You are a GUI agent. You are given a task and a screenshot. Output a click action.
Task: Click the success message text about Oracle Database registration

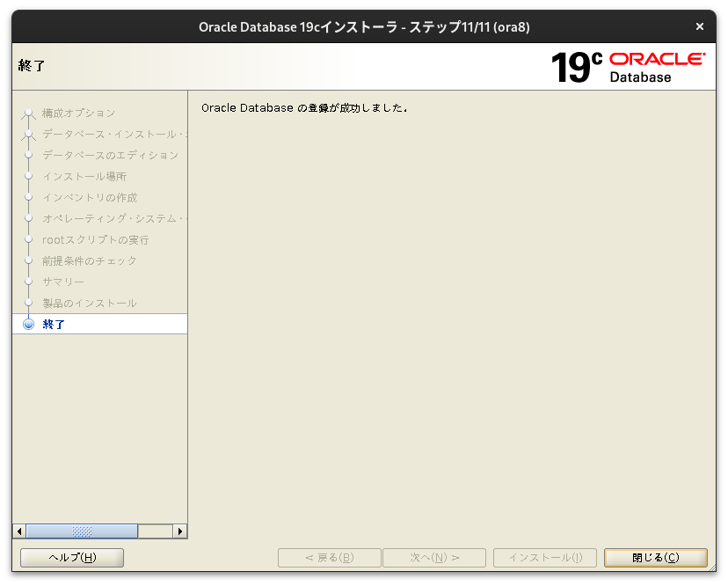302,107
